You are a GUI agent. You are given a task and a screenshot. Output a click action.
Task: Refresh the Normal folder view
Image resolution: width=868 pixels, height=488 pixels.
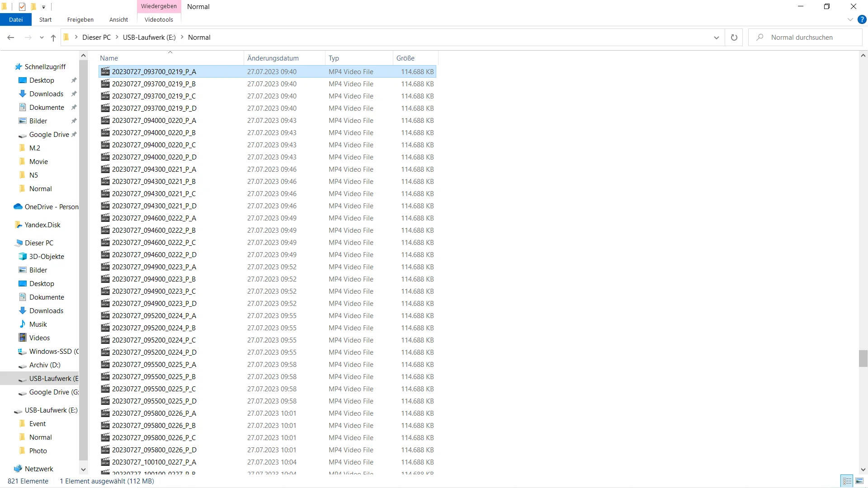(734, 38)
